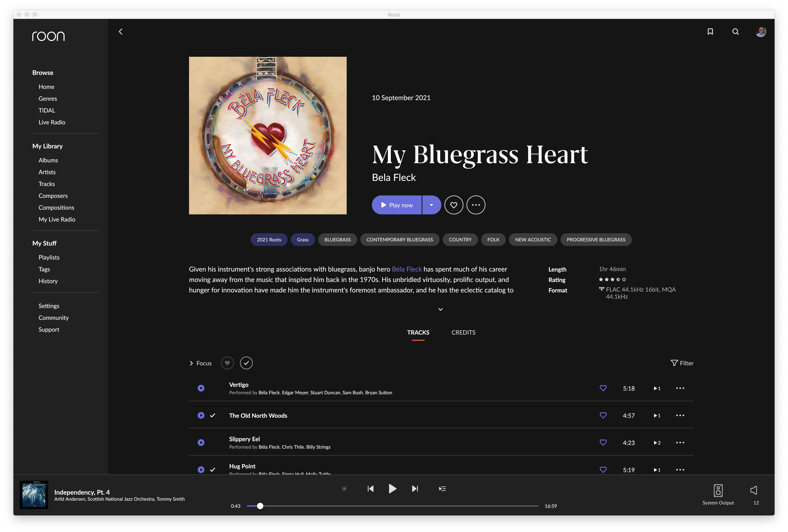The width and height of the screenshot is (788, 532).
Task: Resume playback in the footer
Action: 392,488
